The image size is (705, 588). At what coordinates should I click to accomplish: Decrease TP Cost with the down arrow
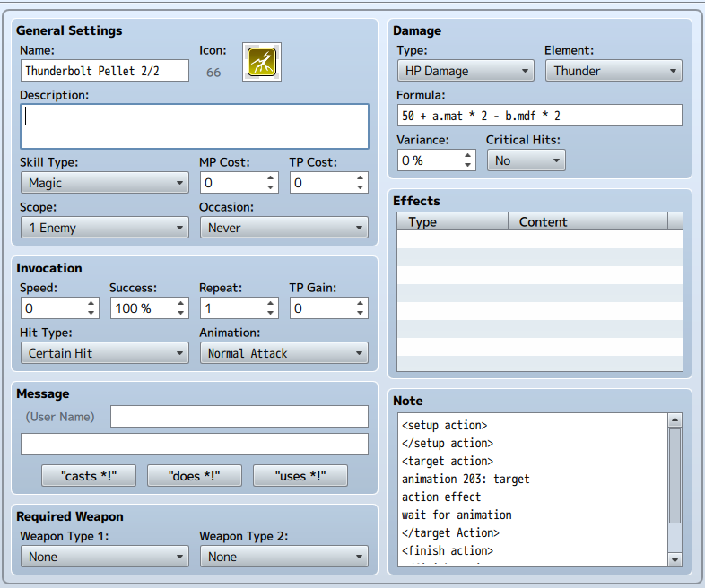tap(361, 187)
